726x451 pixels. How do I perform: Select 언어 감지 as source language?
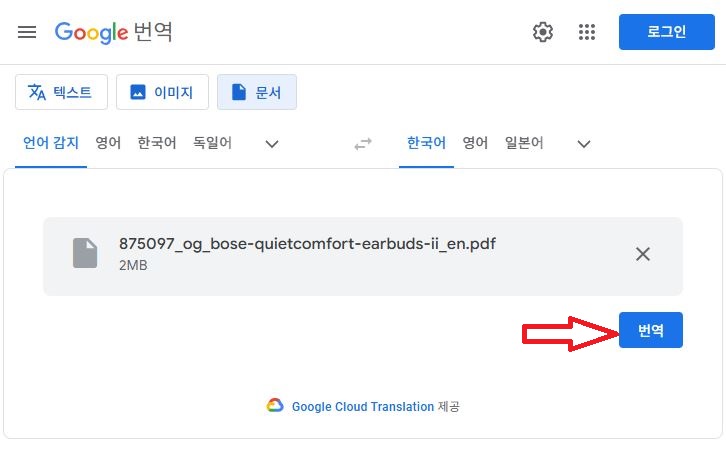51,143
